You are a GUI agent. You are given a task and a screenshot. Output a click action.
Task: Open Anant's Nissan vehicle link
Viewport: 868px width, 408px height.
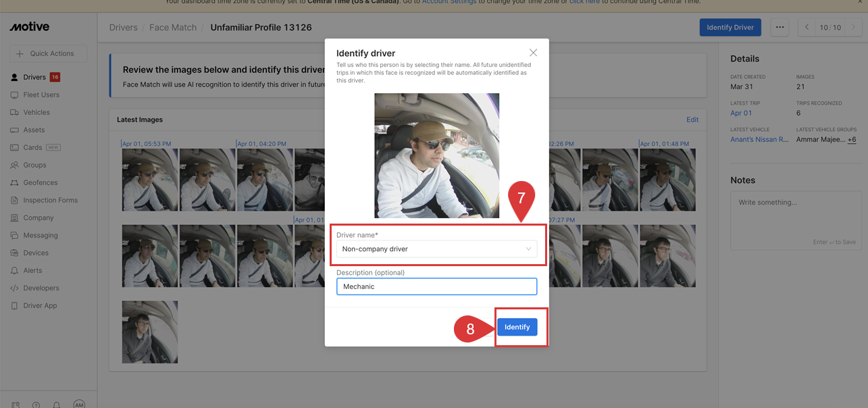pos(759,139)
